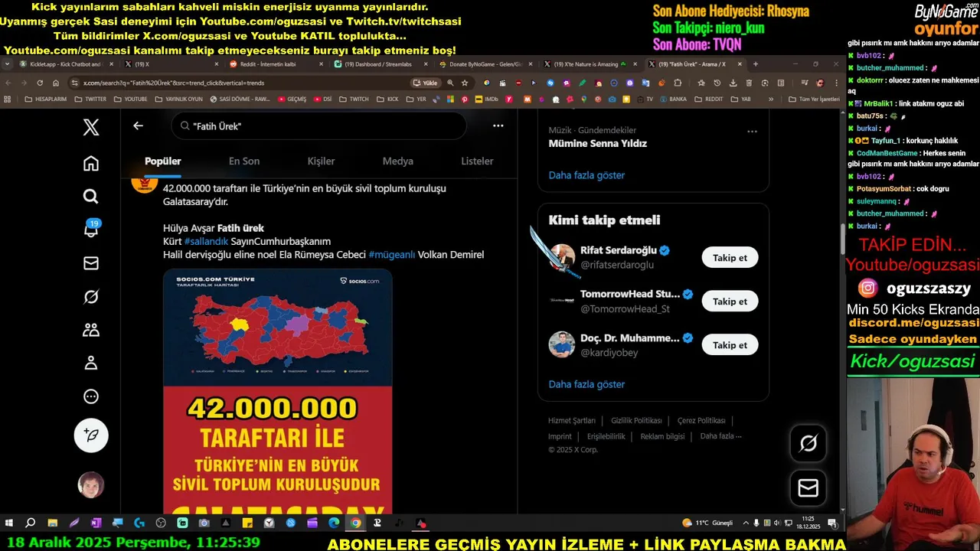This screenshot has height=551, width=980.
Task: Open Çerez Politikası footer link
Action: (701, 420)
